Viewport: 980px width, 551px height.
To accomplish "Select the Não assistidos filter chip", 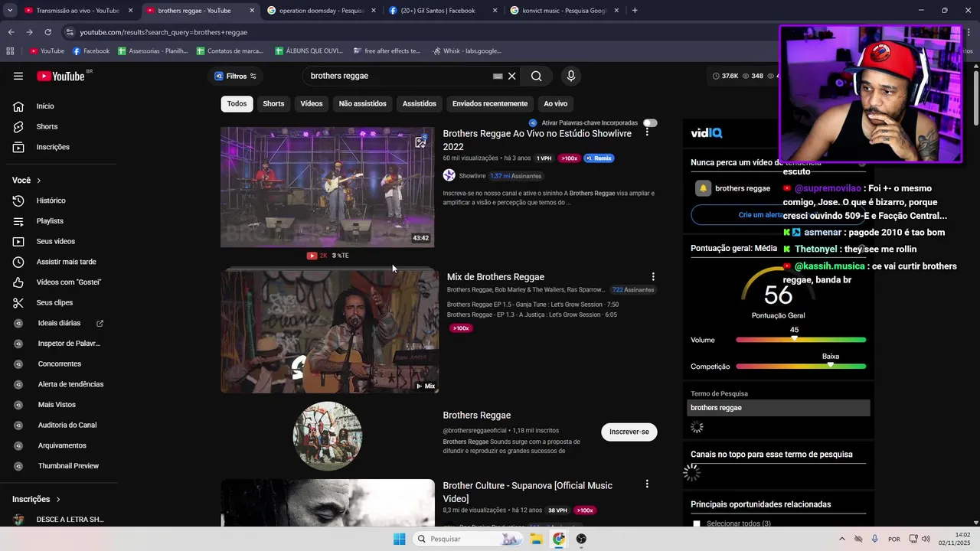I will click(x=363, y=103).
